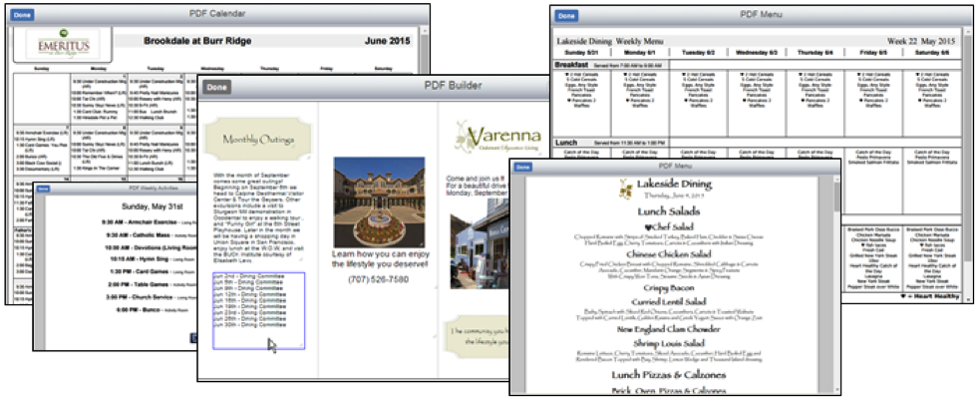
Task: Click Done in the Lakeside Dining menu window
Action: (x=522, y=167)
